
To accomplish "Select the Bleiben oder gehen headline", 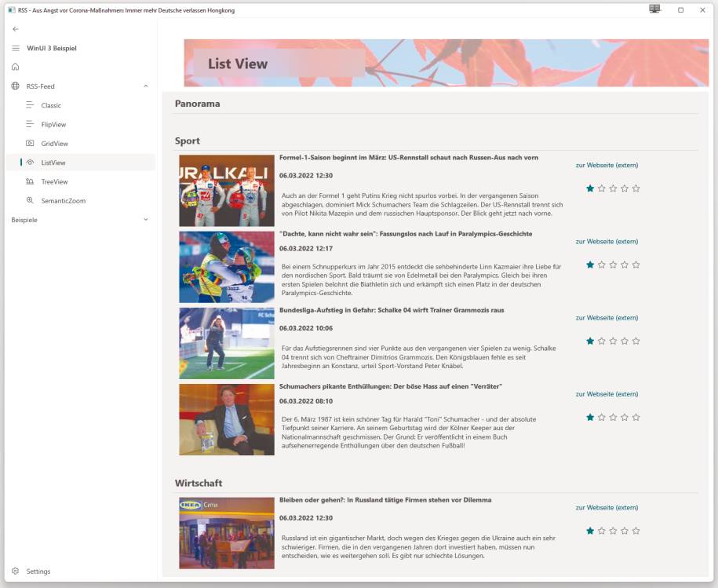I will [x=385, y=500].
